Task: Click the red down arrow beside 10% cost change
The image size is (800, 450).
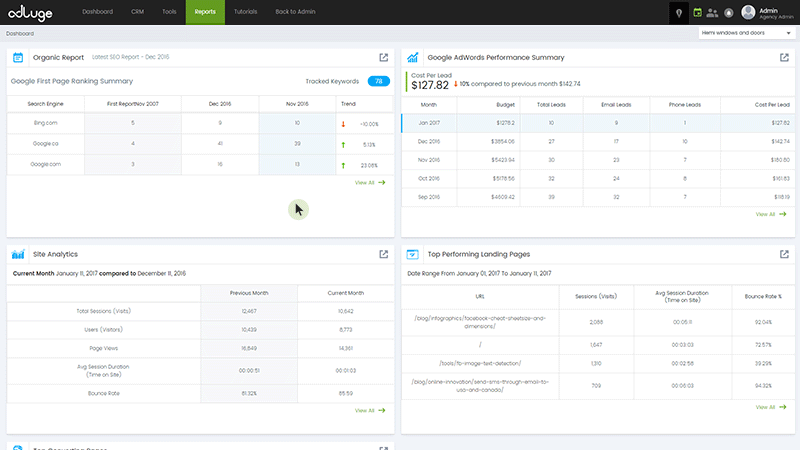Action: [x=456, y=84]
